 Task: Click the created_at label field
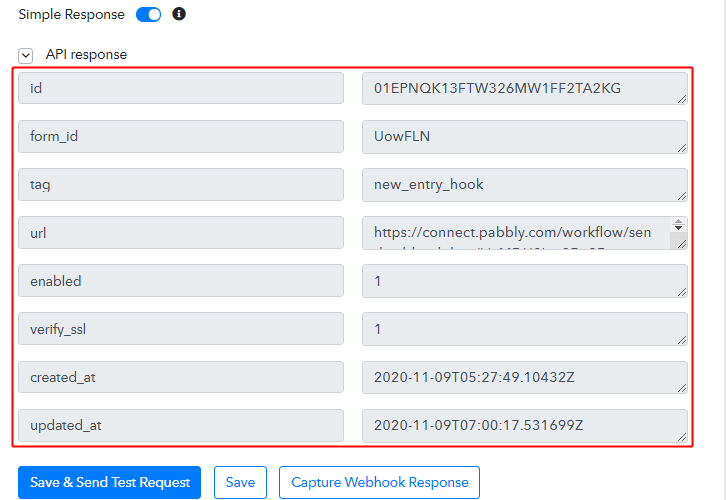[x=180, y=377]
